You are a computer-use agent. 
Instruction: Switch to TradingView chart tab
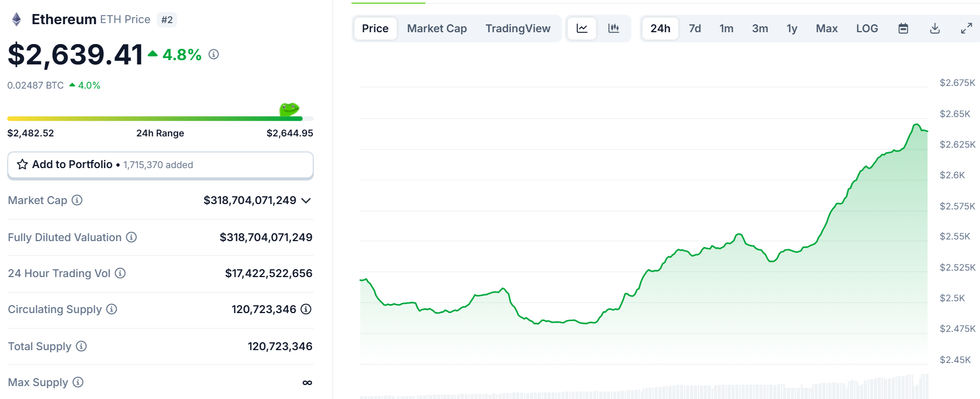[x=518, y=28]
